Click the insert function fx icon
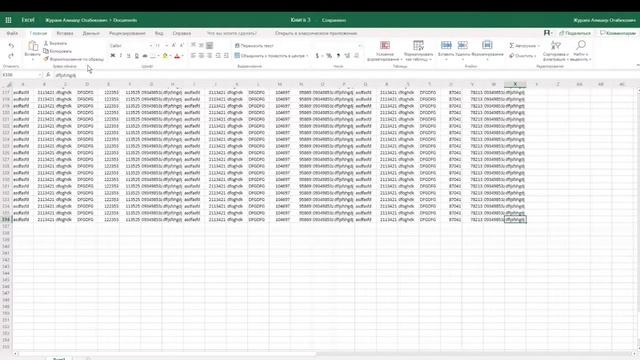 pos(48,75)
